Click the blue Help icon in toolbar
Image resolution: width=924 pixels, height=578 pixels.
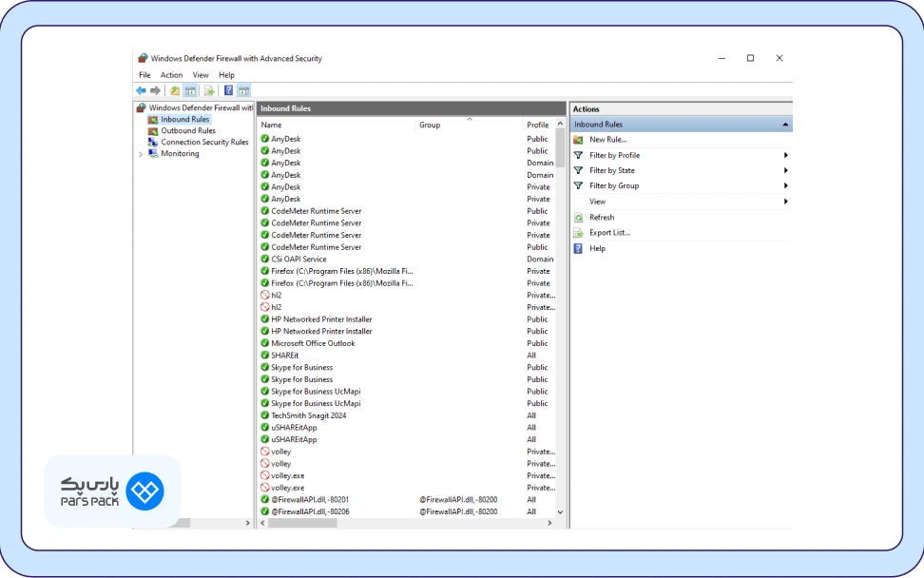point(228,90)
